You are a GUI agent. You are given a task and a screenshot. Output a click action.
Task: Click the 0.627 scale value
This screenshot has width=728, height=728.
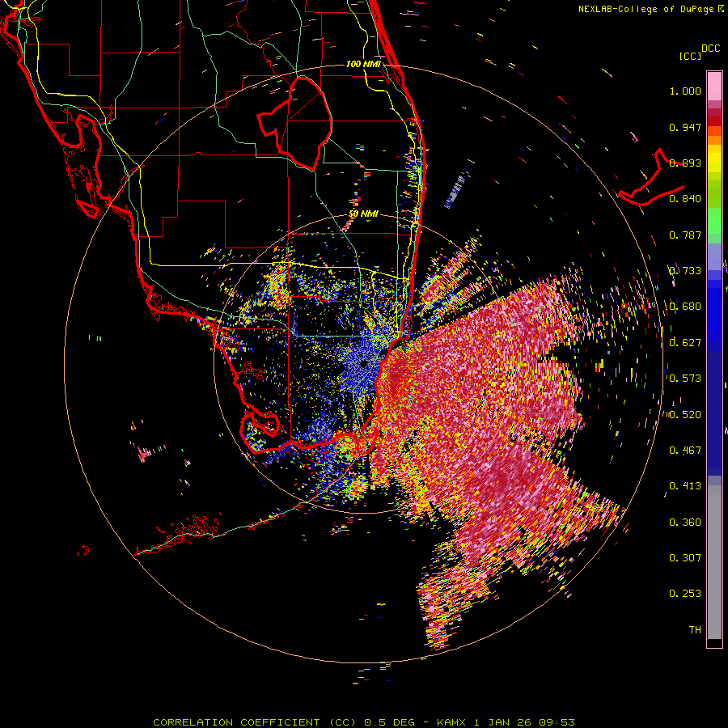685,343
